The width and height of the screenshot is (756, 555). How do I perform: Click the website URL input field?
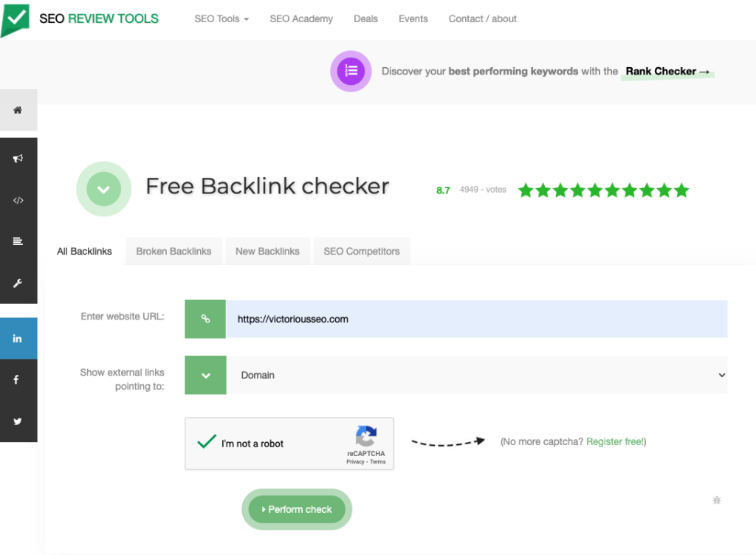pyautogui.click(x=476, y=319)
